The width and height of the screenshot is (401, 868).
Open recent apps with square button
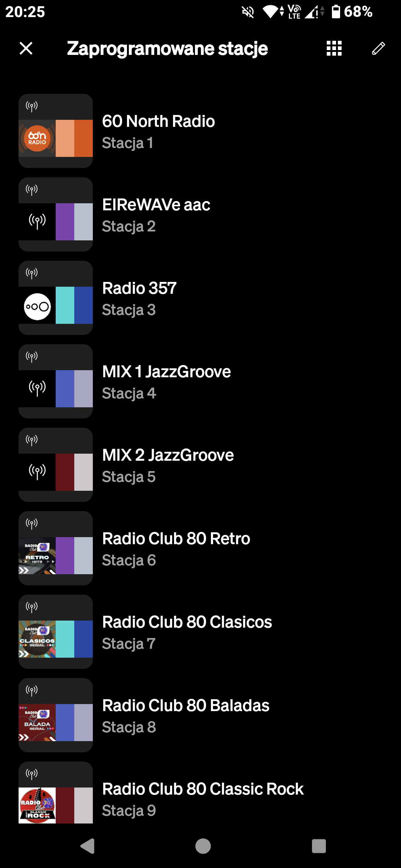point(319,846)
